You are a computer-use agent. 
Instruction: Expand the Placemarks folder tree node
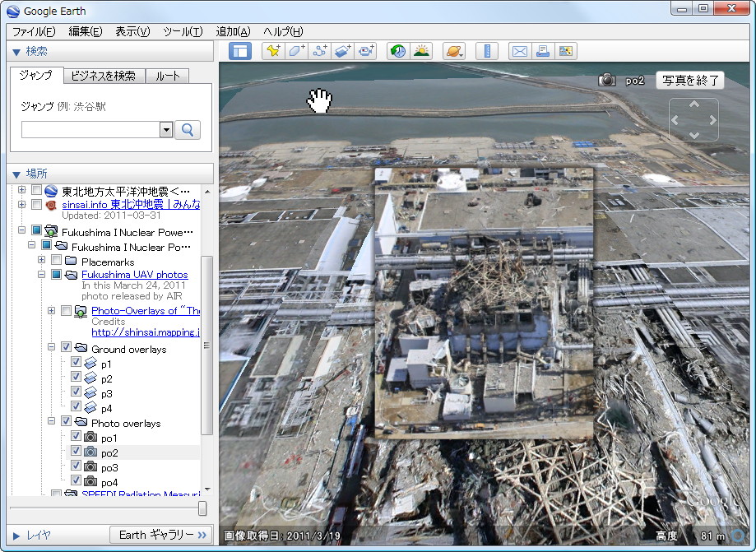point(41,261)
